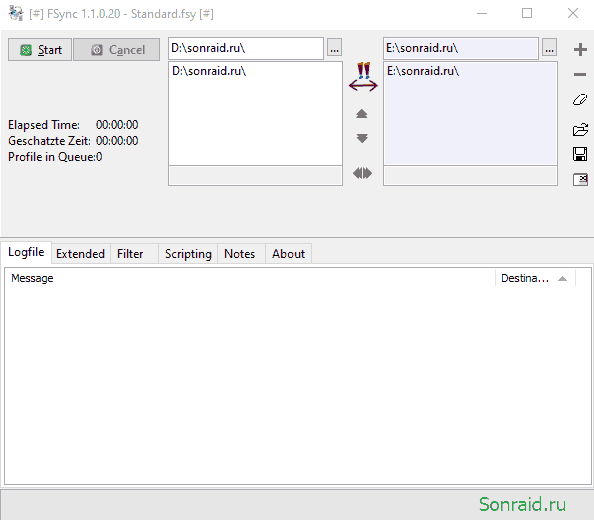The height and width of the screenshot is (520, 594).
Task: Toggle the sync direction double-arrow icon
Action: pos(363,77)
